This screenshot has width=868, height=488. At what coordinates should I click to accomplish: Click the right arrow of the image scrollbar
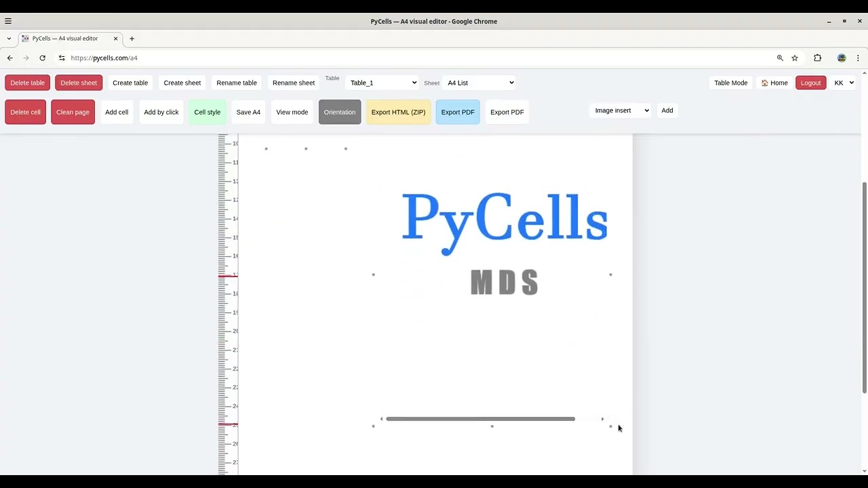602,419
